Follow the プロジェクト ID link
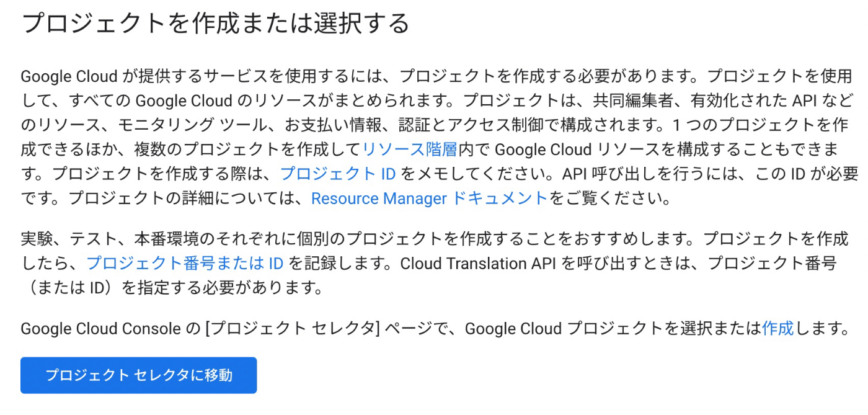The width and height of the screenshot is (868, 415). coord(338,174)
